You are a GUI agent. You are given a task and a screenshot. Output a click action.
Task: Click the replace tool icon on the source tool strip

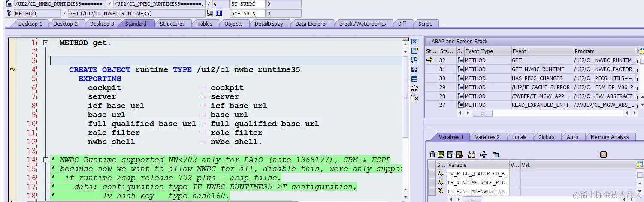point(414,60)
